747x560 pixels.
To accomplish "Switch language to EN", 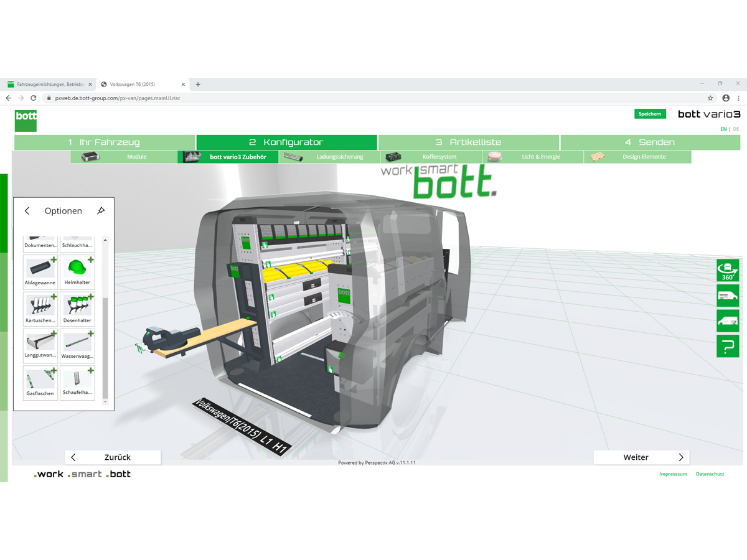I will pos(723,129).
